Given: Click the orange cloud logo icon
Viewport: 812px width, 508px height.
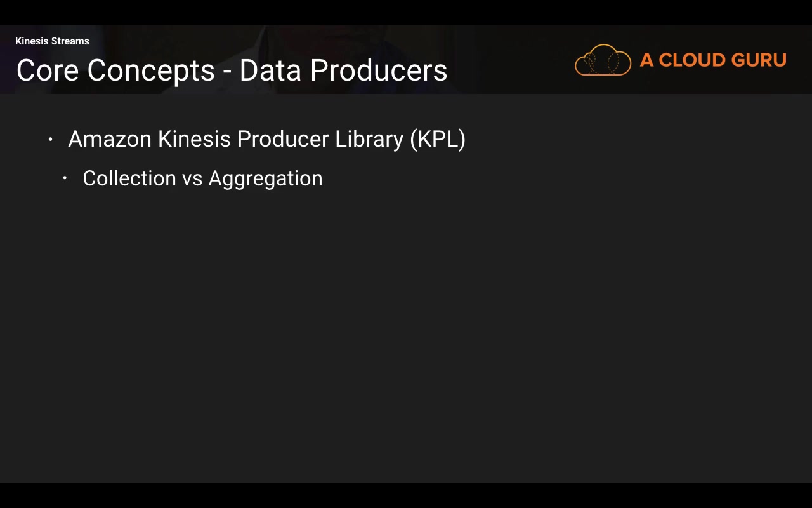Looking at the screenshot, I should [x=603, y=60].
